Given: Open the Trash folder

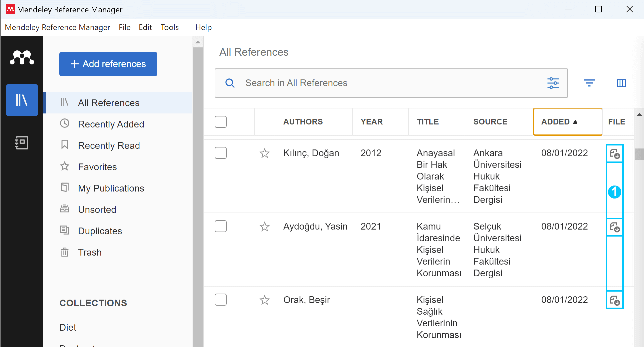Looking at the screenshot, I should [x=118, y=252].
